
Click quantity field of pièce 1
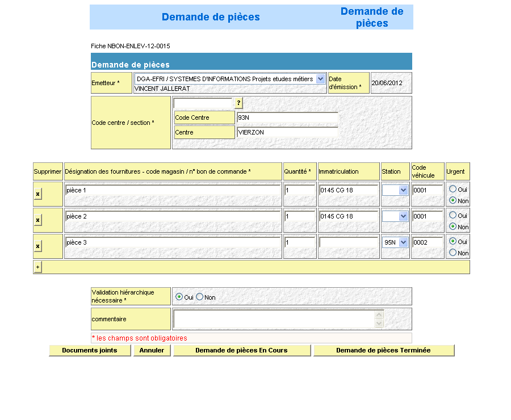pos(300,190)
